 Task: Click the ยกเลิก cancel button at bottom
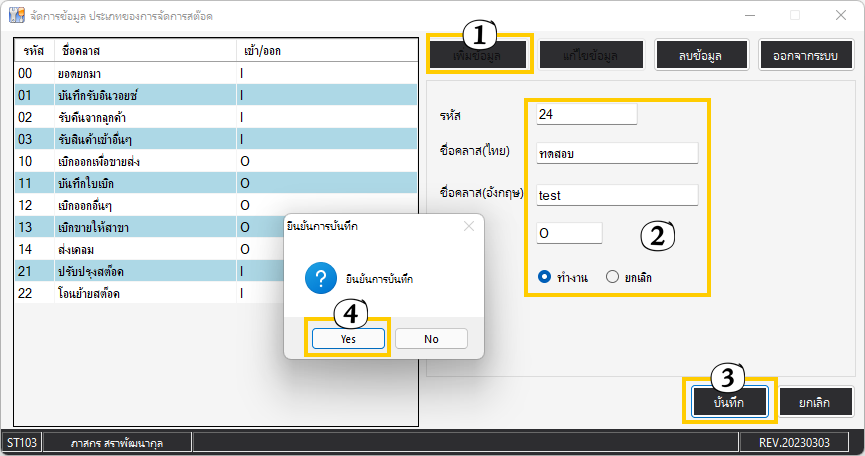tap(817, 402)
